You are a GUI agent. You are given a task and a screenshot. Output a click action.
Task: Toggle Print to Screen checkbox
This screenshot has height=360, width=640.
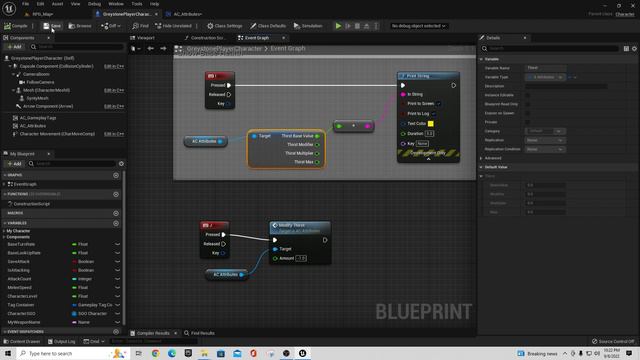click(x=439, y=104)
